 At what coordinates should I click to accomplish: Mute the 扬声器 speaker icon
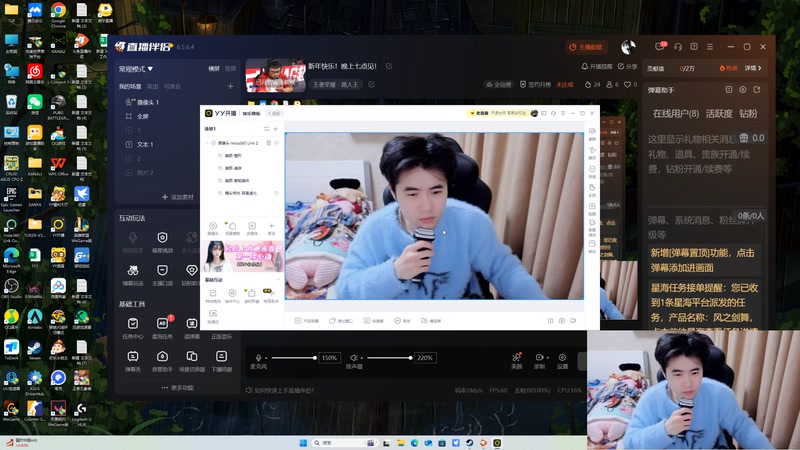(353, 358)
